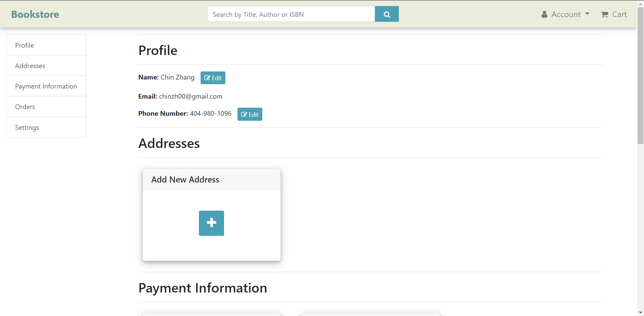Expand the Account dropdown caret
Image resolution: width=644 pixels, height=316 pixels.
click(587, 14)
